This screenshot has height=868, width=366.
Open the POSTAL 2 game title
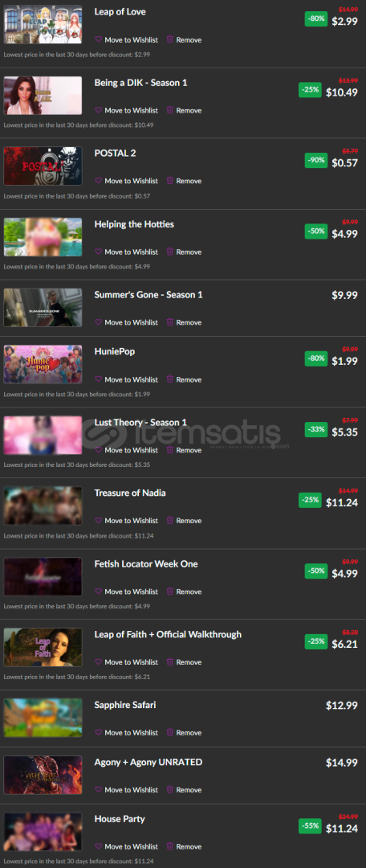coord(115,154)
